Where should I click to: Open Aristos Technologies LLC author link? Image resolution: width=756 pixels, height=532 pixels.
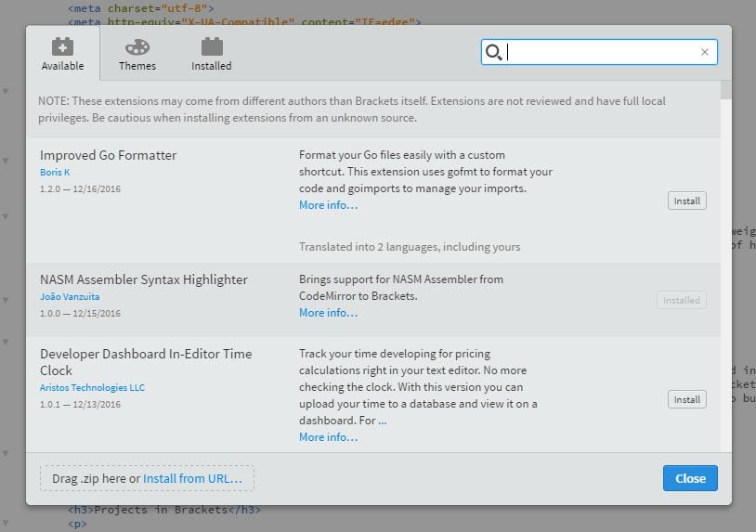92,387
